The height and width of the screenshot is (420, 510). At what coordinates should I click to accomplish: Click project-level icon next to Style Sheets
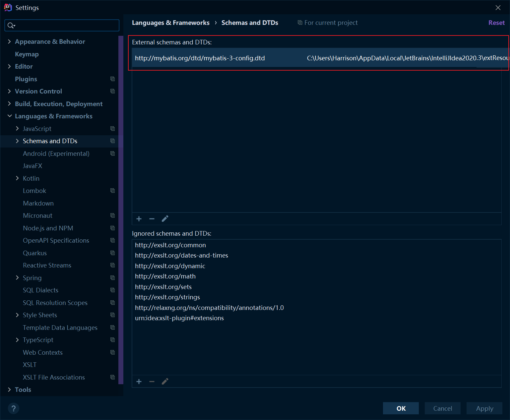point(113,315)
